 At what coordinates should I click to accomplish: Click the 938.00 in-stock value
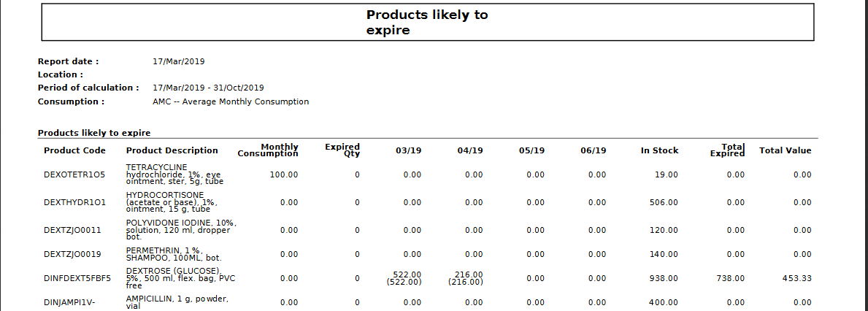click(664, 278)
